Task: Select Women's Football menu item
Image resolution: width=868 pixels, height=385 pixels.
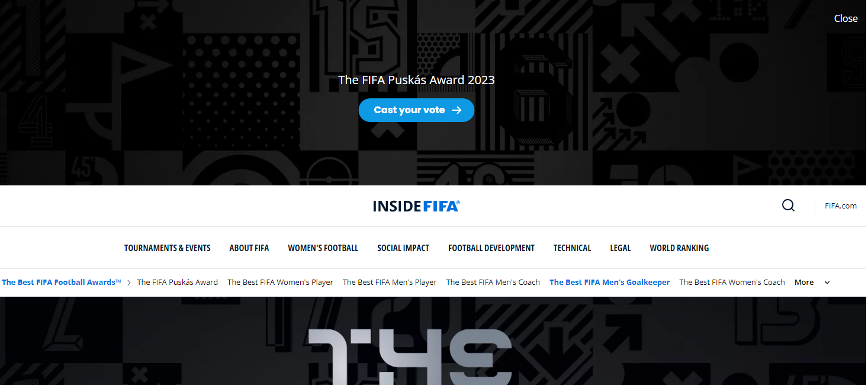Action: [323, 248]
